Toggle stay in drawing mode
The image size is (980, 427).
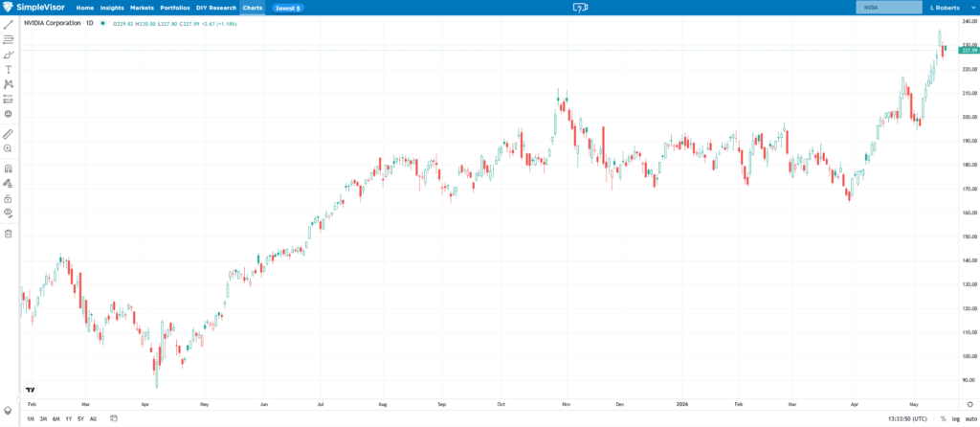(x=8, y=183)
